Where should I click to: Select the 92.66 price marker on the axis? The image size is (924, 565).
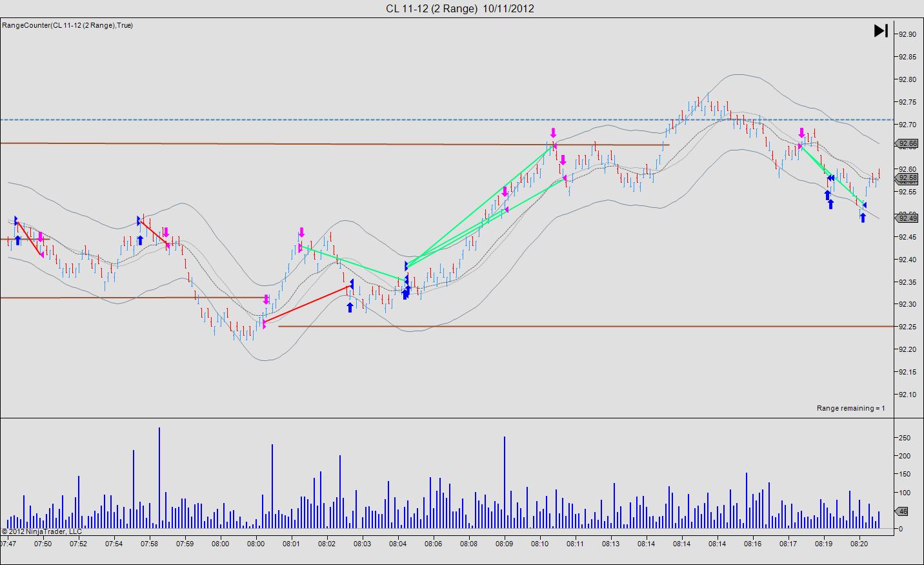click(908, 143)
